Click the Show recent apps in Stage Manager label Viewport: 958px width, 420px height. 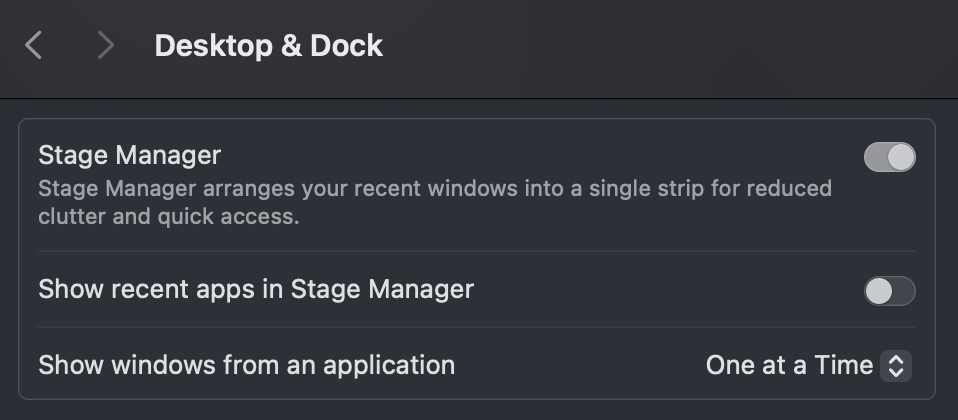[256, 289]
